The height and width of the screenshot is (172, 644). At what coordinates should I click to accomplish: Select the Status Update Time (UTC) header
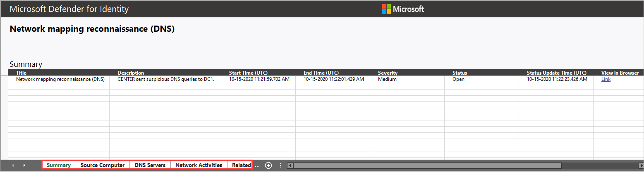pos(557,73)
